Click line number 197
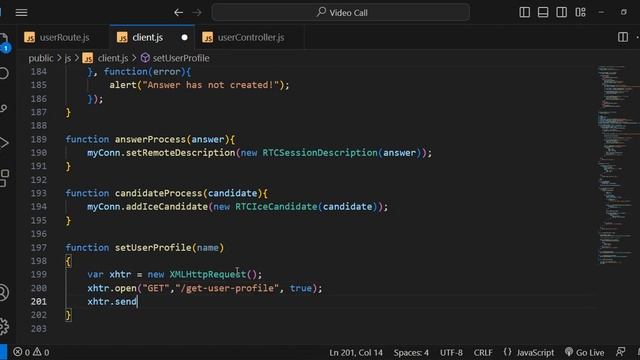Image resolution: width=640 pixels, height=360 pixels. (39, 247)
